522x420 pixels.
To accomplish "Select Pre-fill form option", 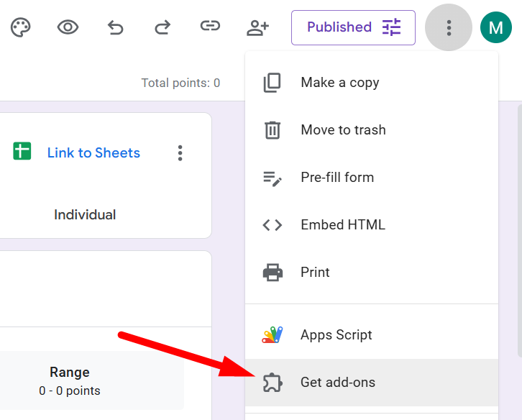I will [337, 178].
